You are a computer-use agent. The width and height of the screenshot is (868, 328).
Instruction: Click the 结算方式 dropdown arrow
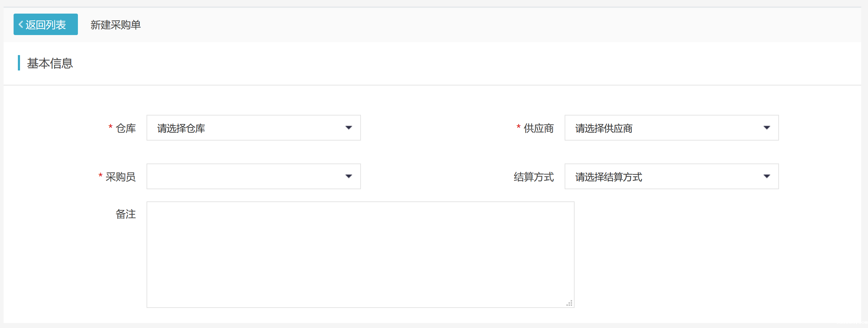click(x=767, y=176)
